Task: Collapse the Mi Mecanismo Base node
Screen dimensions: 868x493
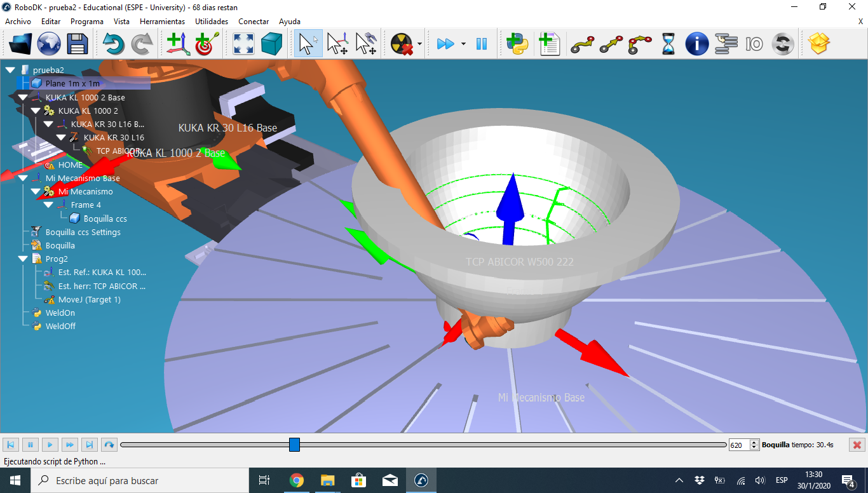Action: [x=24, y=179]
